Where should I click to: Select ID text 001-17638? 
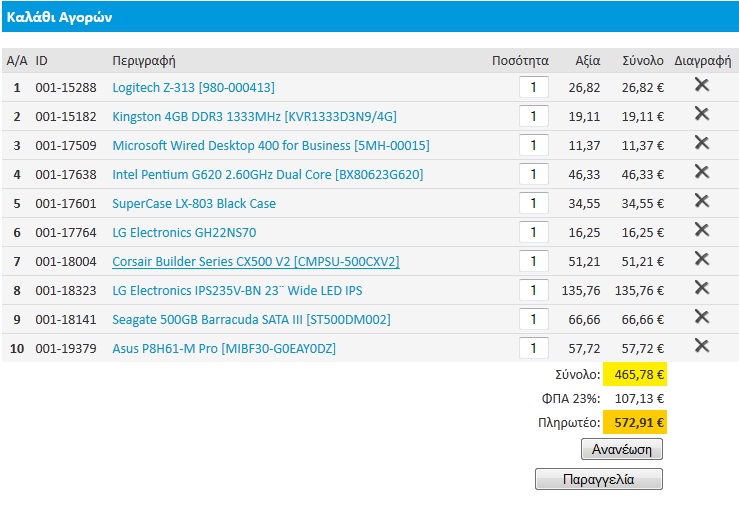pyautogui.click(x=66, y=174)
